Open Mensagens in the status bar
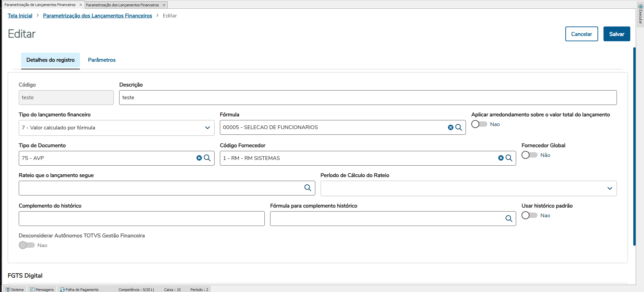Viewport: 644px width, 292px height. pos(42,289)
